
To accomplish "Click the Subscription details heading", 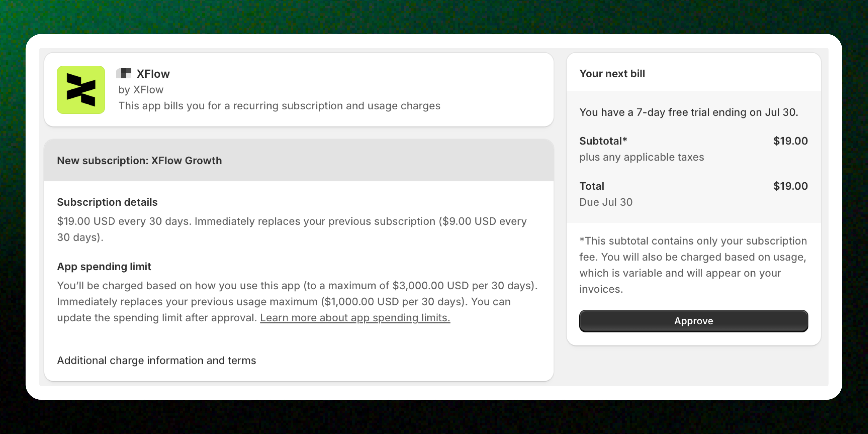I will (107, 202).
